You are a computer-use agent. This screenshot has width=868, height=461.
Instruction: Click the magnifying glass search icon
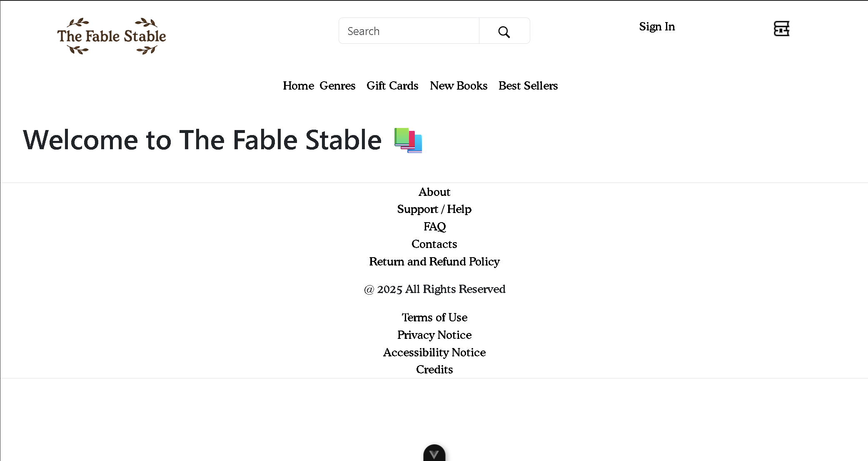click(504, 31)
